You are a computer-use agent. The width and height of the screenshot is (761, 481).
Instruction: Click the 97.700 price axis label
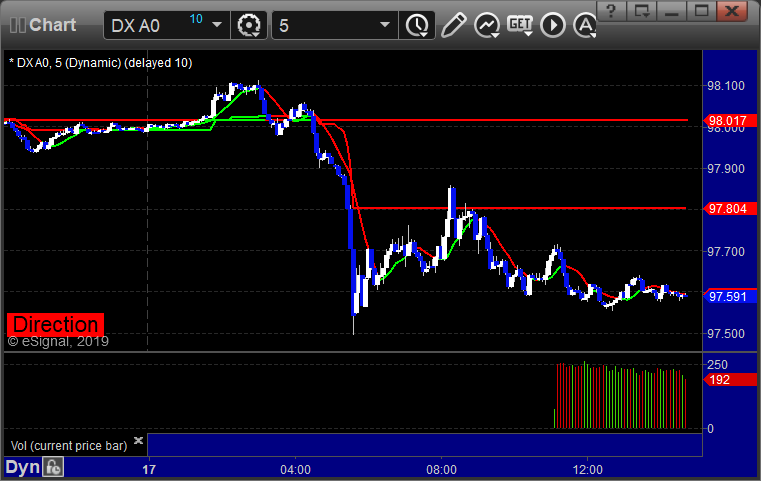726,251
